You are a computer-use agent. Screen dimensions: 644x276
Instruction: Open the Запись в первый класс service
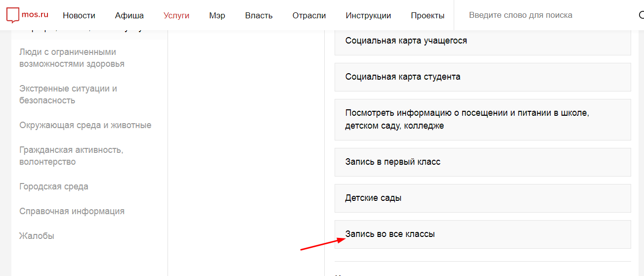click(392, 162)
